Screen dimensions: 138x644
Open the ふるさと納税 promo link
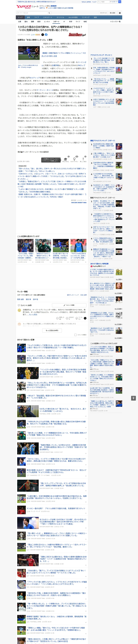tap(60, 8)
